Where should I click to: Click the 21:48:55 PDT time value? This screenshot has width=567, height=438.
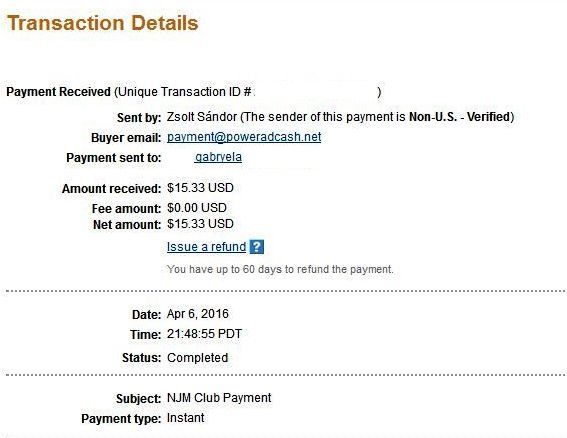[x=204, y=333]
